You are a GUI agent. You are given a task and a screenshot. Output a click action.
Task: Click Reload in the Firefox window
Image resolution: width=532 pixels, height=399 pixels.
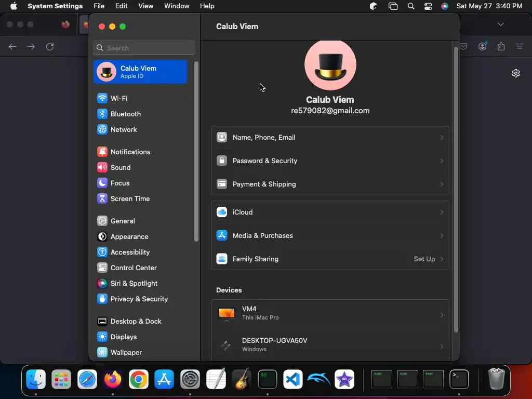50,46
